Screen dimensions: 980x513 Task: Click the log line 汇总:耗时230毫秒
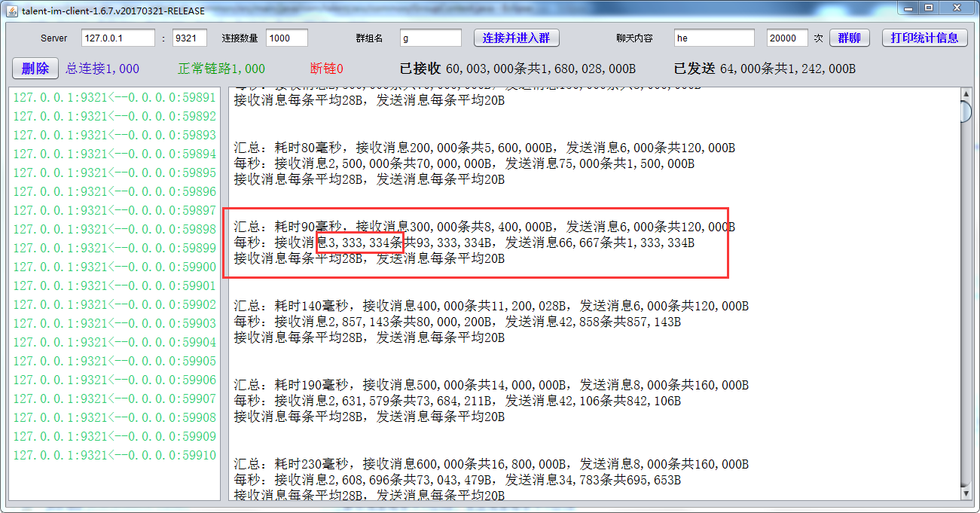pyautogui.click(x=491, y=464)
